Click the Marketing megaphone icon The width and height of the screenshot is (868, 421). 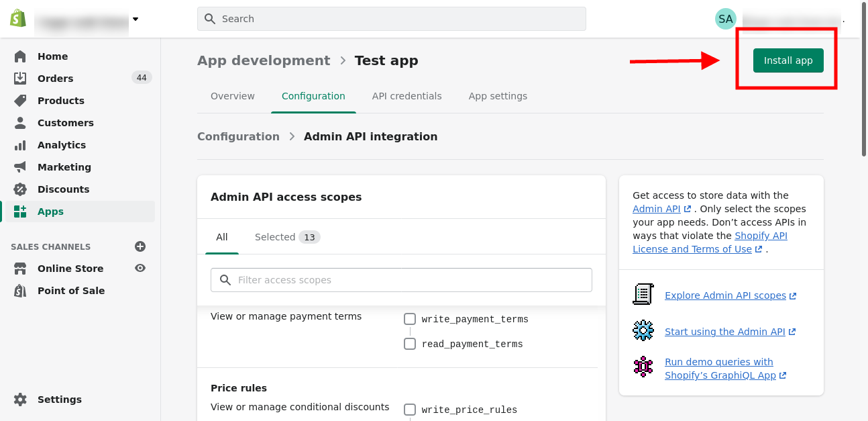point(20,167)
